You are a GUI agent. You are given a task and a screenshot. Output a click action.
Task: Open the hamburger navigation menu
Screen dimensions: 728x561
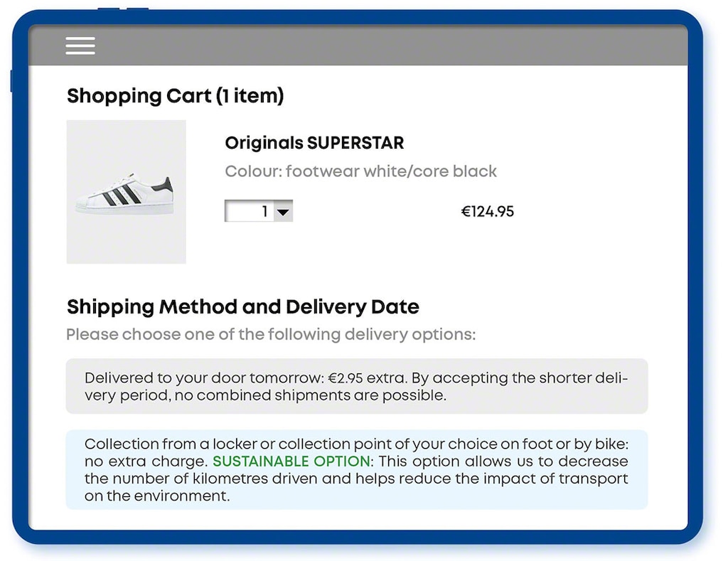coord(80,45)
